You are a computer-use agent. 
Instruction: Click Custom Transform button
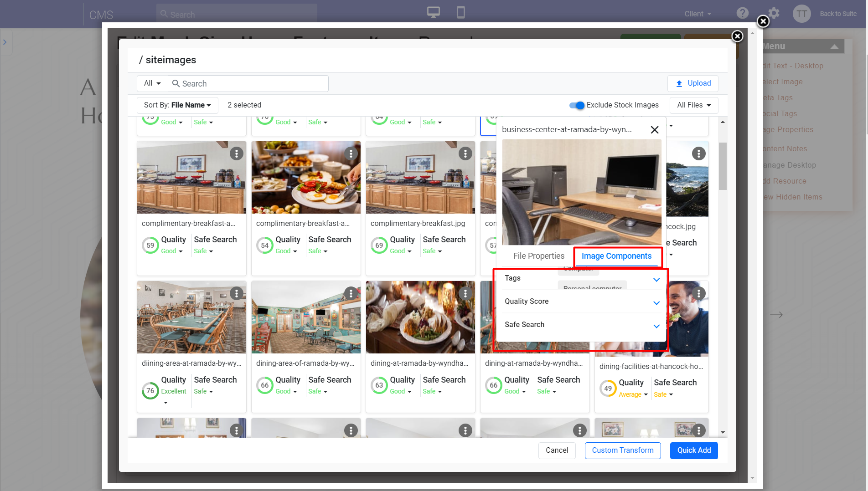point(623,450)
